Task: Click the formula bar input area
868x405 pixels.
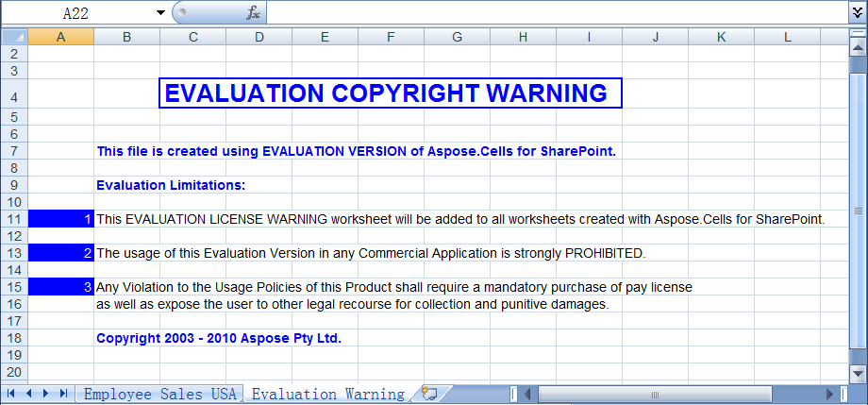Action: 557,12
